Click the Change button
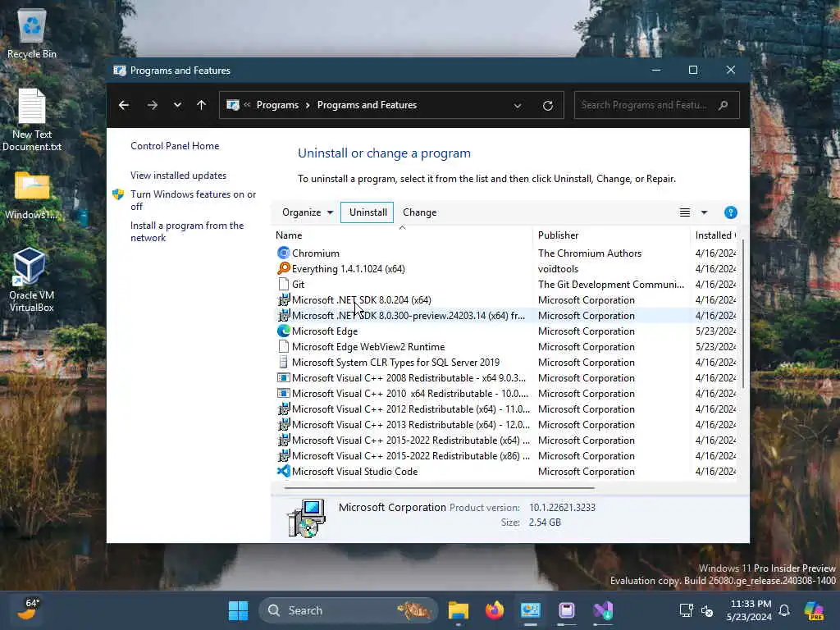The height and width of the screenshot is (630, 840). (419, 212)
